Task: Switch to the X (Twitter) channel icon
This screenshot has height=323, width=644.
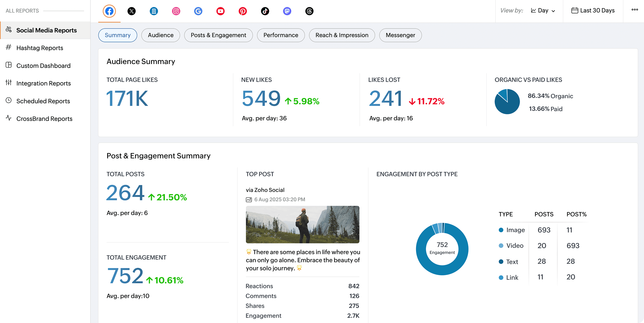Action: click(131, 11)
